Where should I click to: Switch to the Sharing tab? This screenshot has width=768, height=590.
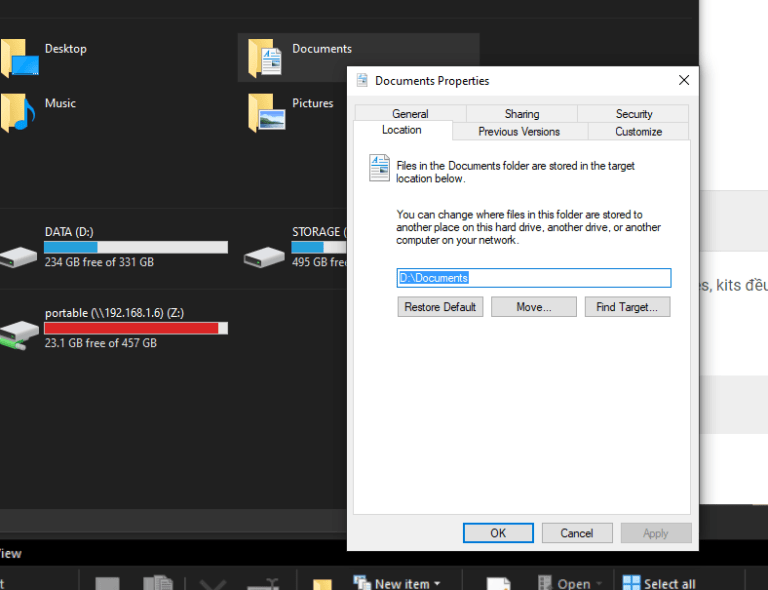(x=521, y=114)
